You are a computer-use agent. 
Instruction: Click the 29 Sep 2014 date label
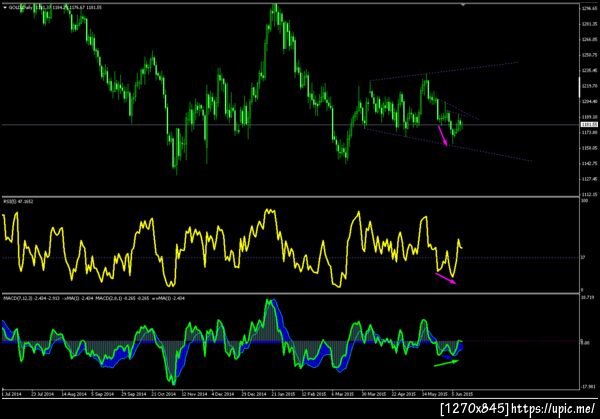pos(134,394)
